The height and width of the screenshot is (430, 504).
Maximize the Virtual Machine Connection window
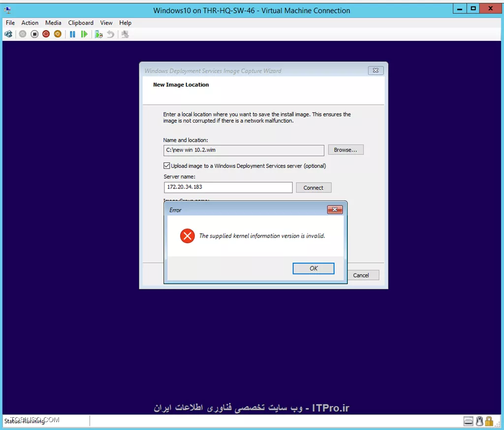tap(473, 9)
